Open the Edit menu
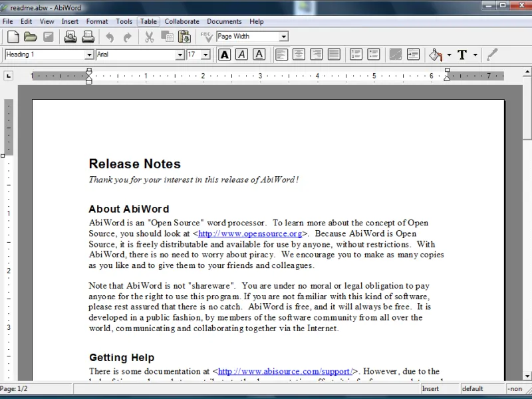Image resolution: width=532 pixels, height=399 pixels. pyautogui.click(x=26, y=21)
